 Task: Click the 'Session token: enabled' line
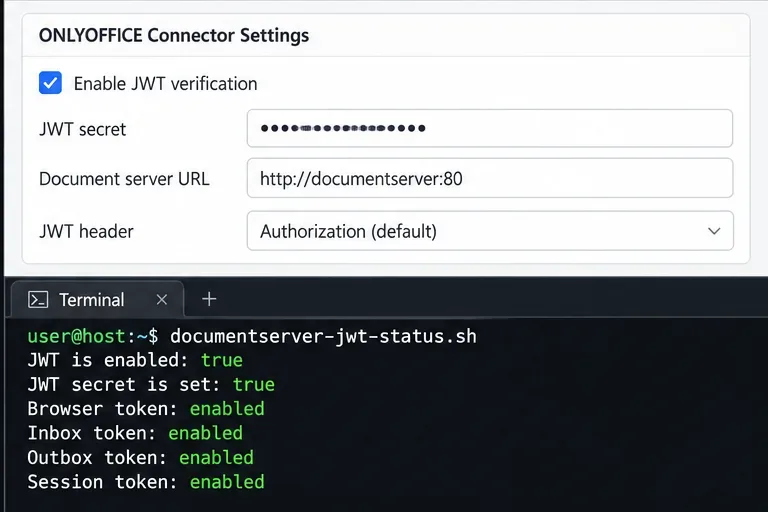(x=146, y=482)
